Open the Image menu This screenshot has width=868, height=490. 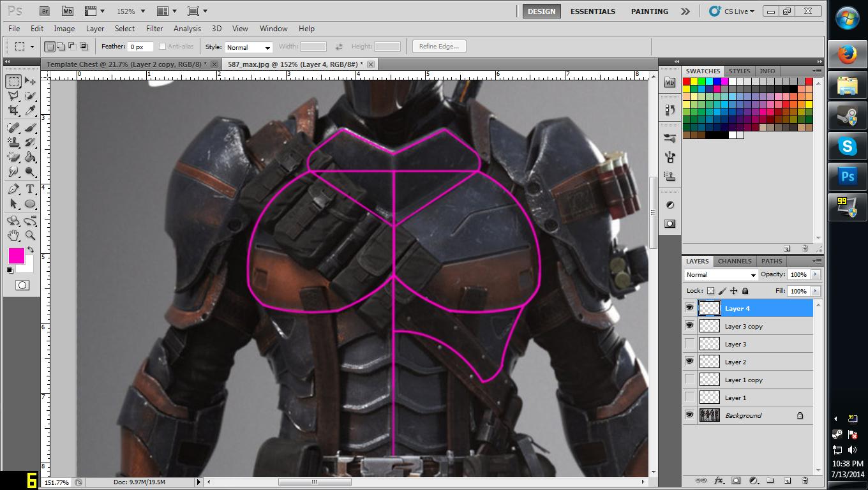(x=64, y=29)
